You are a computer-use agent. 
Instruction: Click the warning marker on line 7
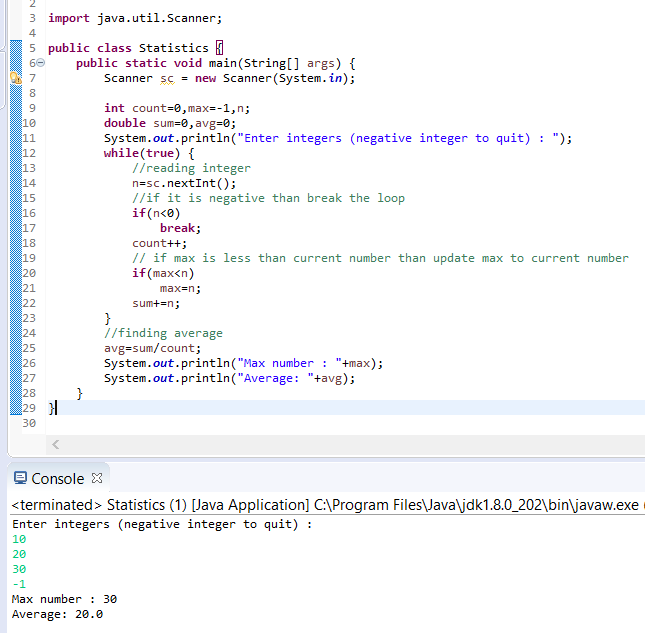pyautogui.click(x=14, y=77)
